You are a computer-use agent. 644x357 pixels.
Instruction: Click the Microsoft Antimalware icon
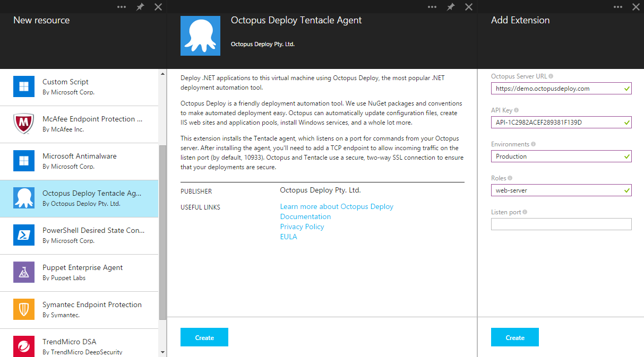coord(24,161)
